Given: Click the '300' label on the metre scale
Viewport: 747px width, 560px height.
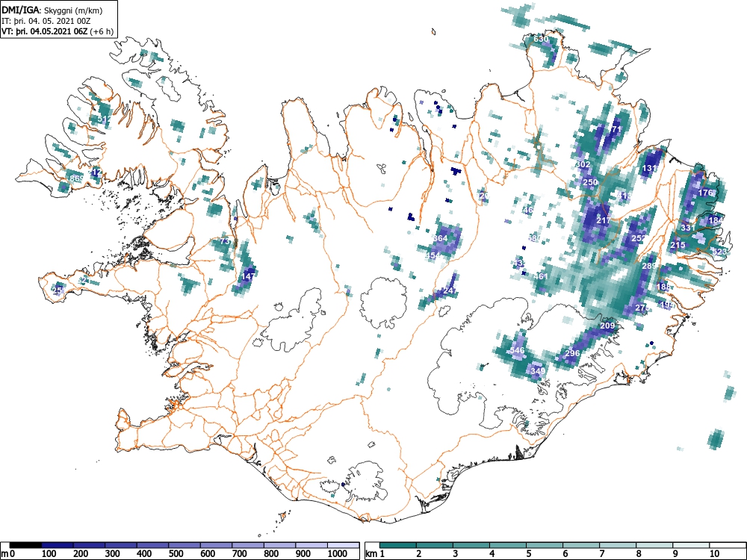Looking at the screenshot, I should [x=113, y=554].
